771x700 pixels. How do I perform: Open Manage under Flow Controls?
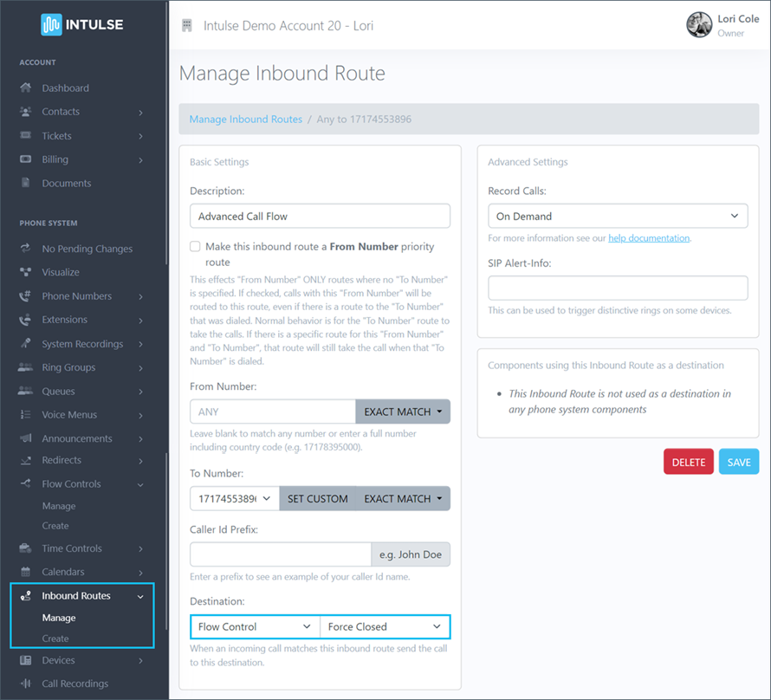pyautogui.click(x=59, y=506)
